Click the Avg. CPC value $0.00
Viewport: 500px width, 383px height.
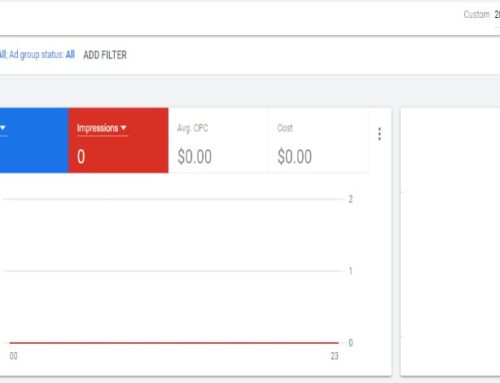tap(195, 157)
